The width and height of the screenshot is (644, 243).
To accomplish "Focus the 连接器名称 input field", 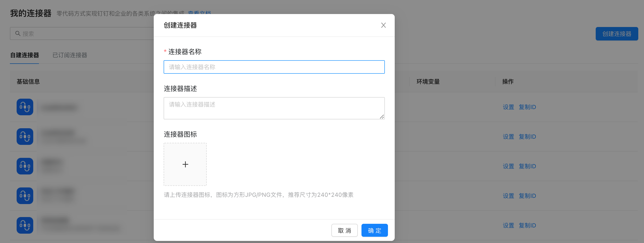I will click(x=274, y=67).
